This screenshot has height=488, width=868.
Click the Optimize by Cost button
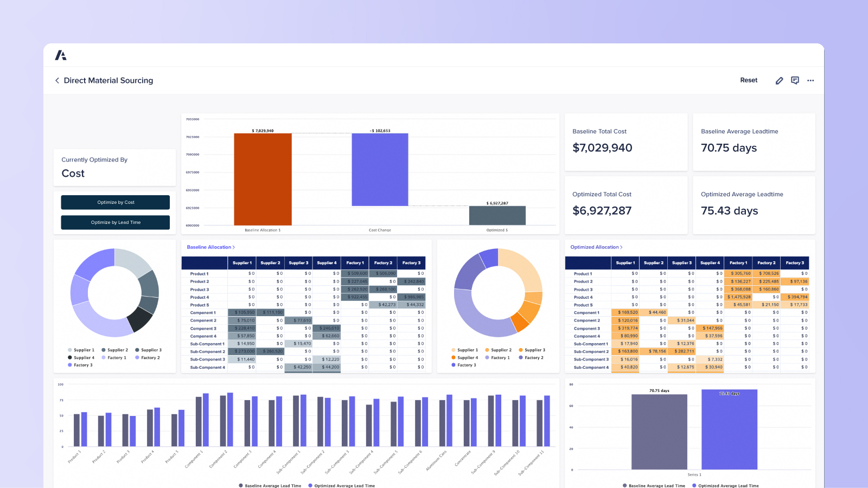(x=115, y=202)
